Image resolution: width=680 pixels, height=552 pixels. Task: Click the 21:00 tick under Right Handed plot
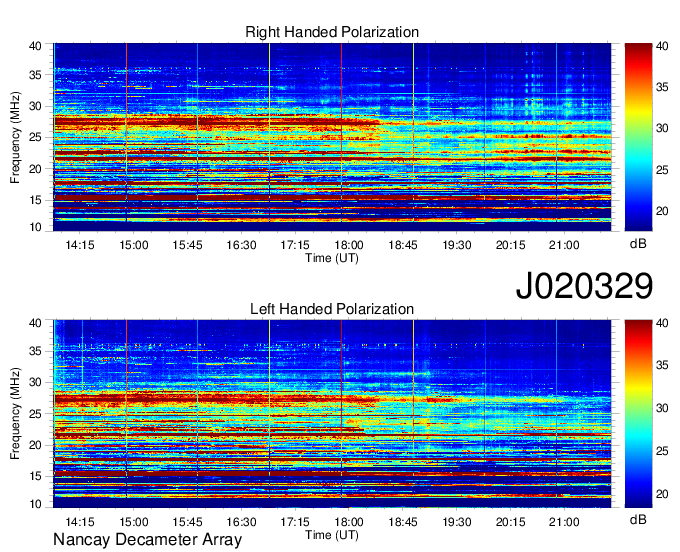[x=564, y=245]
